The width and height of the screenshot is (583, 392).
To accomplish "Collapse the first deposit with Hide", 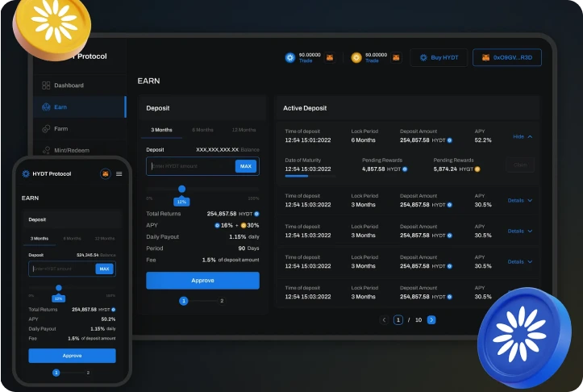I will tap(523, 137).
